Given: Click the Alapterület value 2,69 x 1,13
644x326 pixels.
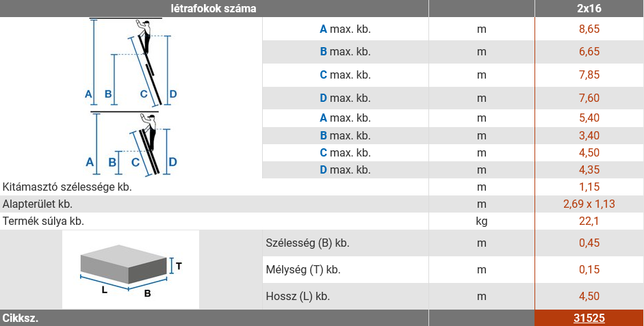Looking at the screenshot, I should 589,204.
